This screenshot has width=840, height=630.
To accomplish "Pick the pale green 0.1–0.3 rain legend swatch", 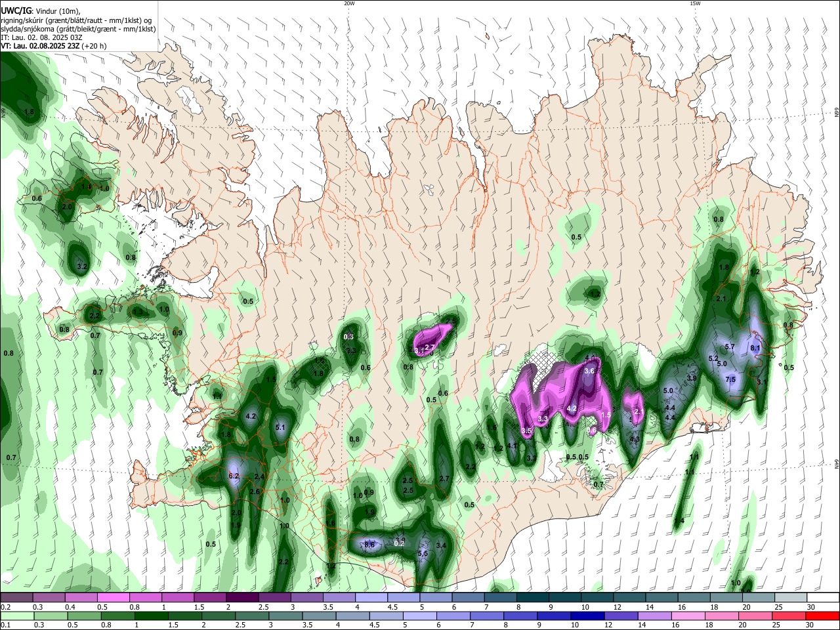I will click(x=16, y=616).
